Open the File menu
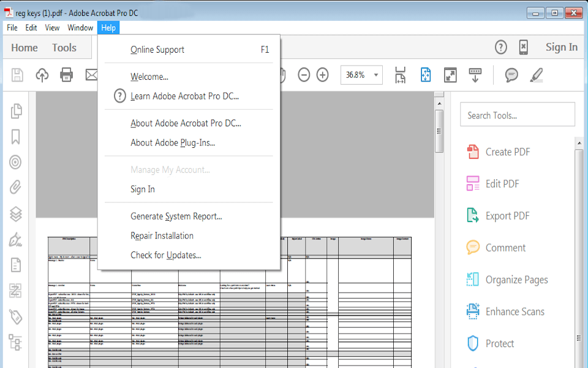 click(x=12, y=28)
